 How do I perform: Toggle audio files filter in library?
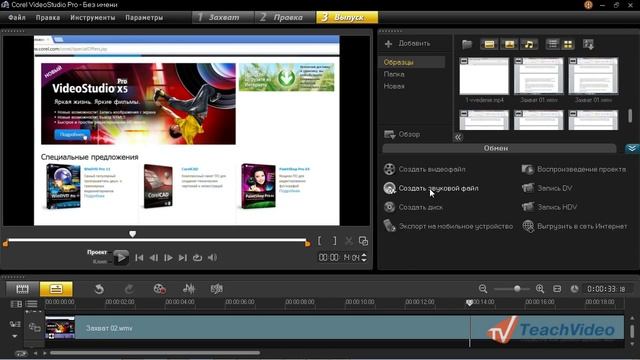pyautogui.click(x=529, y=44)
